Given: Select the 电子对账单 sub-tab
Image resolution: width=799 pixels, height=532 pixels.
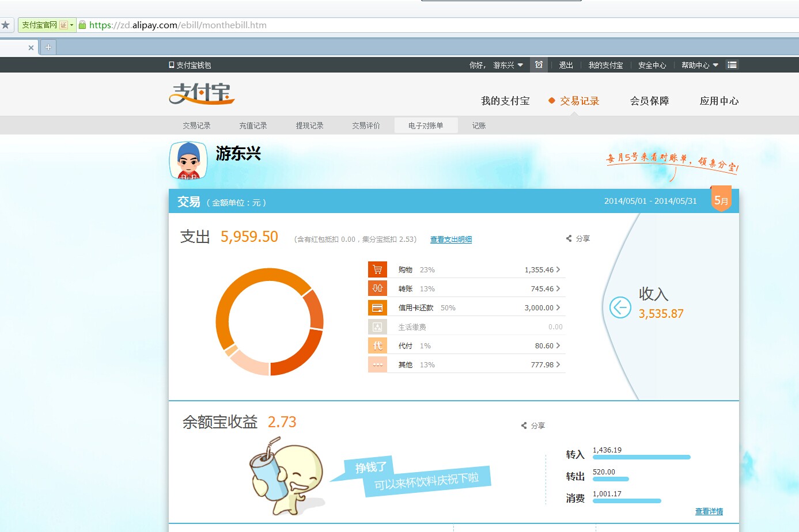Looking at the screenshot, I should pos(426,126).
